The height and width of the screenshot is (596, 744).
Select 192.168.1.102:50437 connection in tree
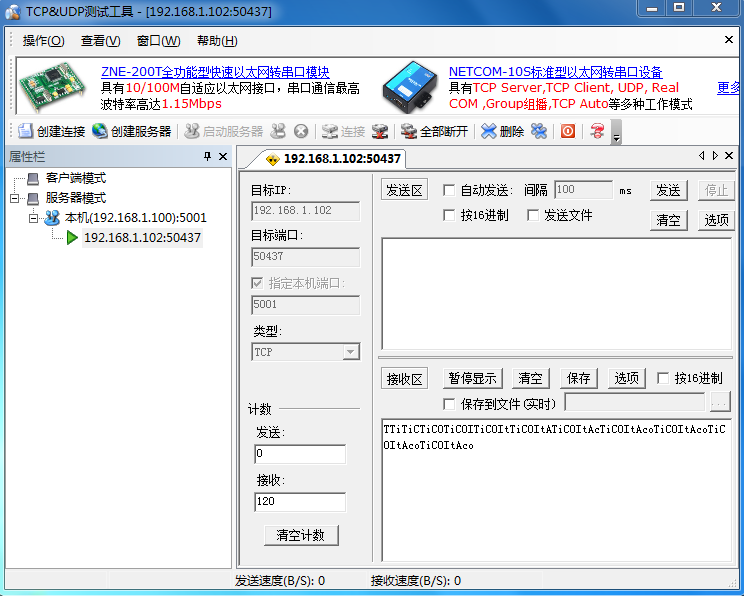tap(142, 237)
